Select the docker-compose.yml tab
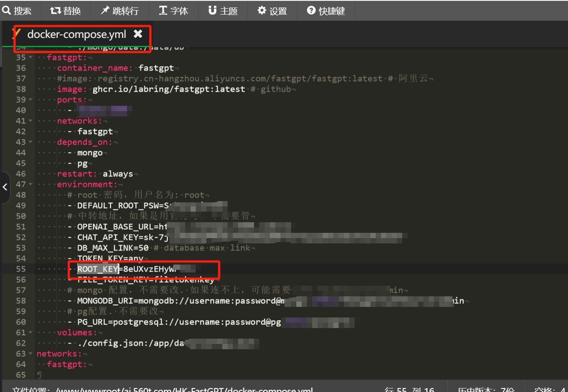568x392 pixels. (x=76, y=34)
